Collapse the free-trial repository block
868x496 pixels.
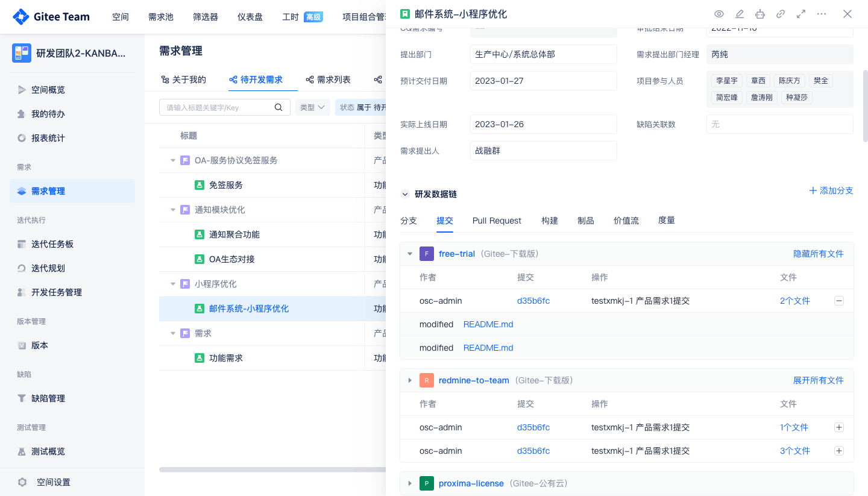coord(410,254)
